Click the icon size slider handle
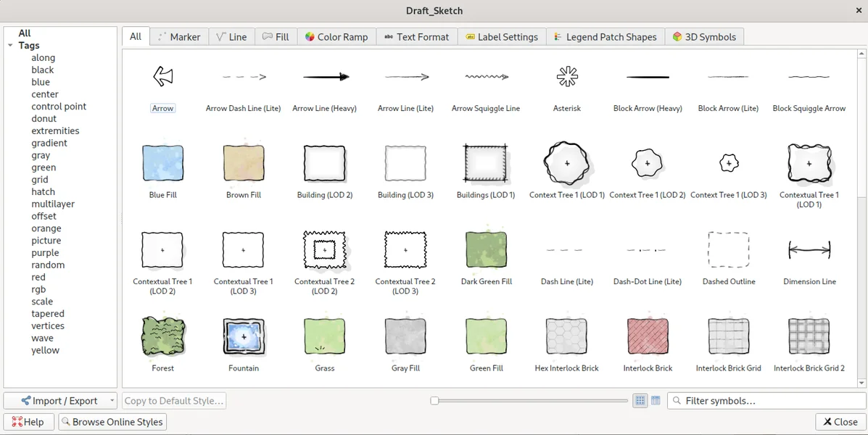 [x=434, y=401]
